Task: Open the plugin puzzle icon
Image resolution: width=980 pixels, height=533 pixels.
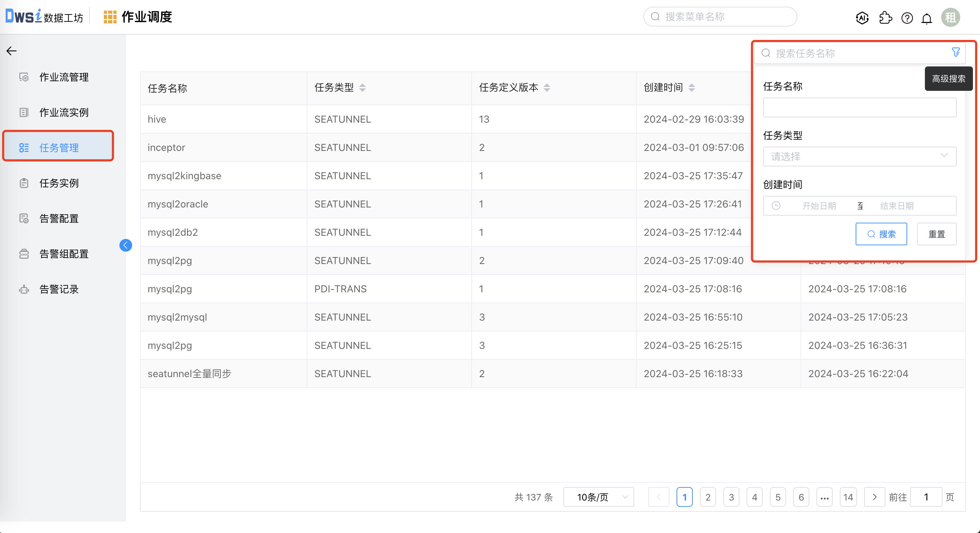Action: (x=885, y=18)
